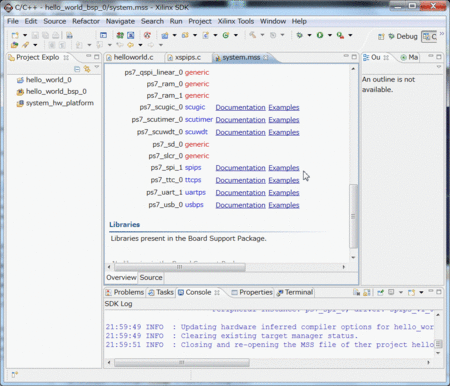
Task: Click the yellow back navigation arrow
Action: 130,45
